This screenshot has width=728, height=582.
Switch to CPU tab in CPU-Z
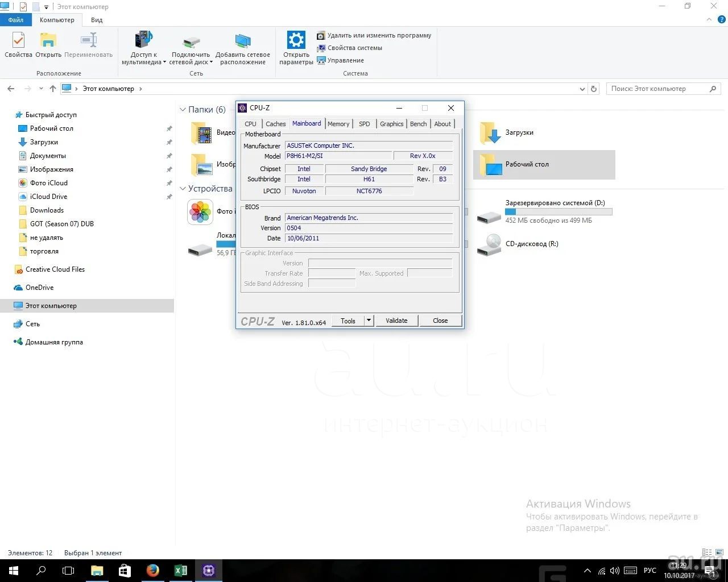click(x=250, y=124)
